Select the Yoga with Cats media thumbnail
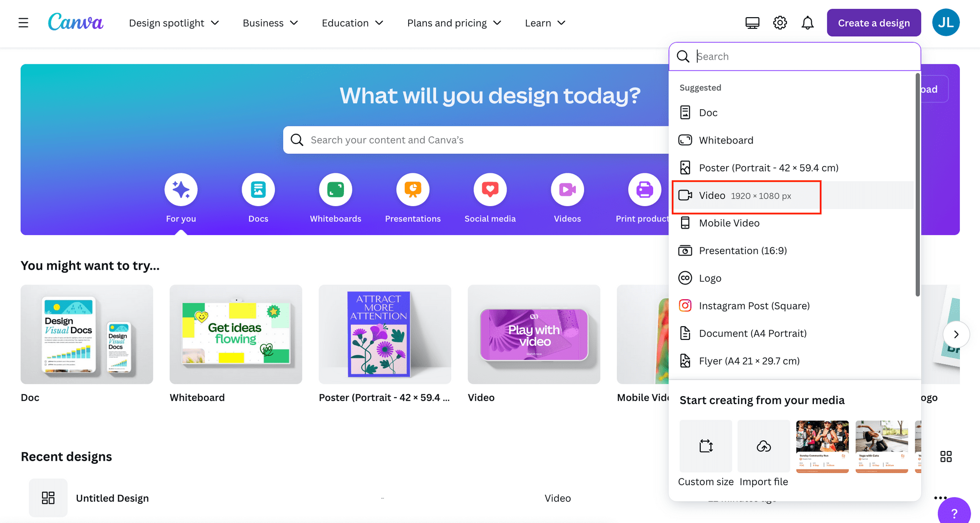 click(x=882, y=446)
